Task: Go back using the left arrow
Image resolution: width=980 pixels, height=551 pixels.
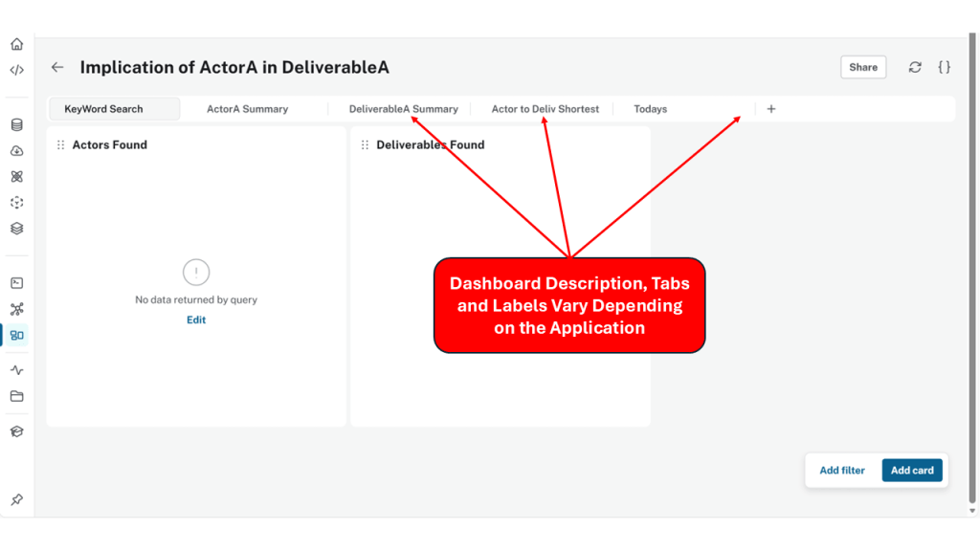Action: (57, 68)
